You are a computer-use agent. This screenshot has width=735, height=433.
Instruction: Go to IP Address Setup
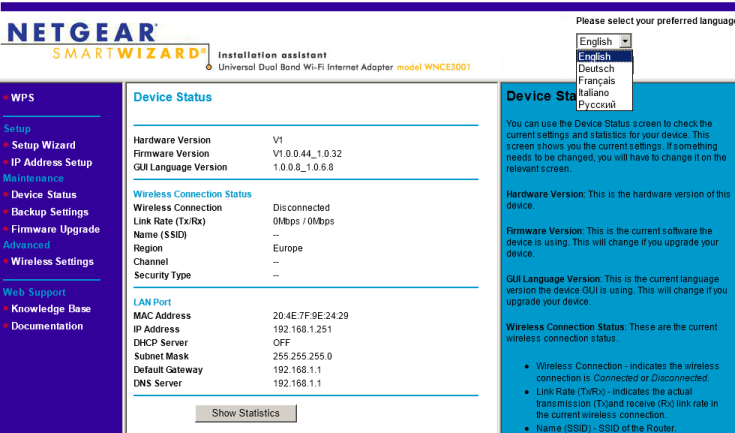(52, 162)
